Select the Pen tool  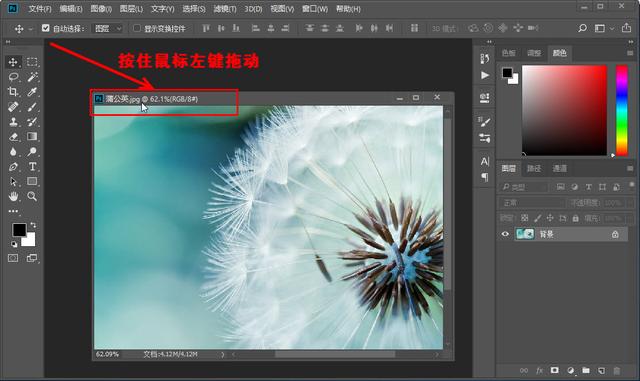(13, 167)
